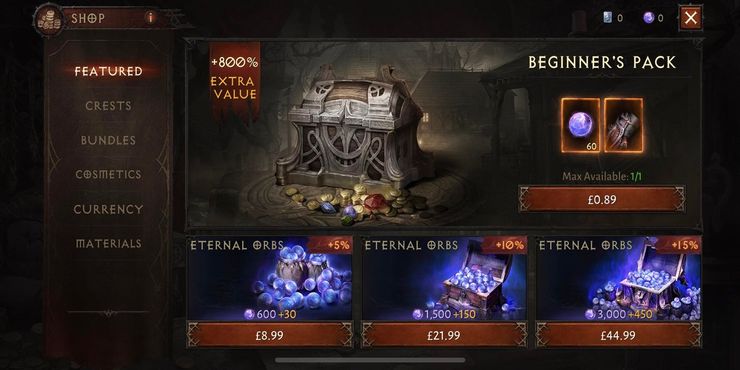
Task: Select the Featured shop tab
Action: [108, 71]
